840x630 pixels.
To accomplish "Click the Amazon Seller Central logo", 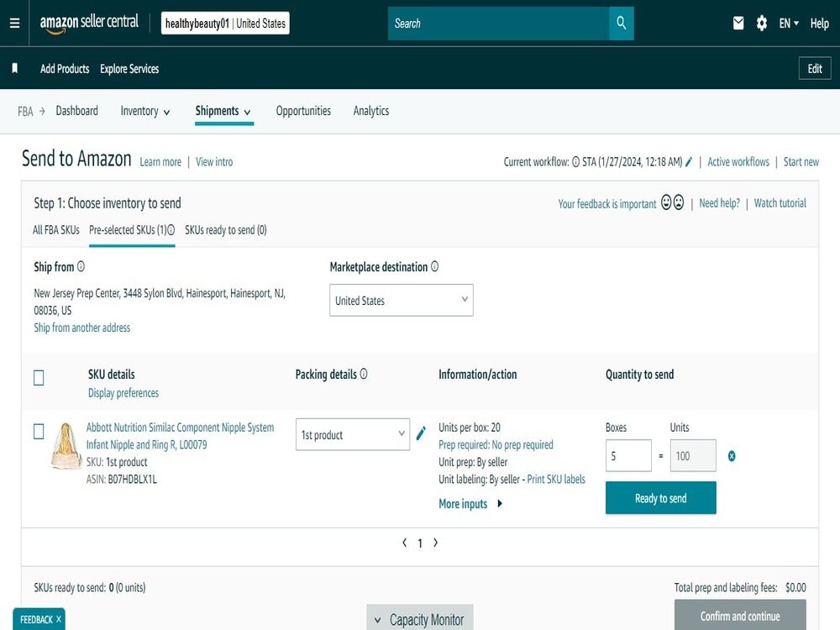I will tap(89, 23).
